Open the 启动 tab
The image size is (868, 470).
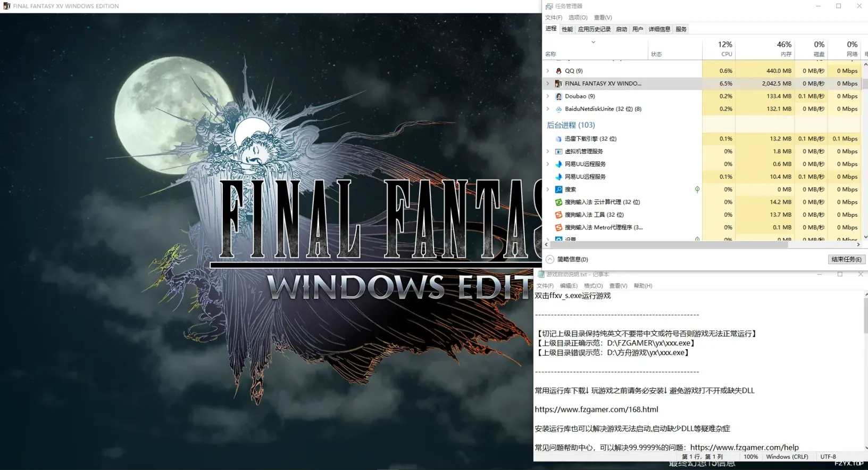point(621,29)
